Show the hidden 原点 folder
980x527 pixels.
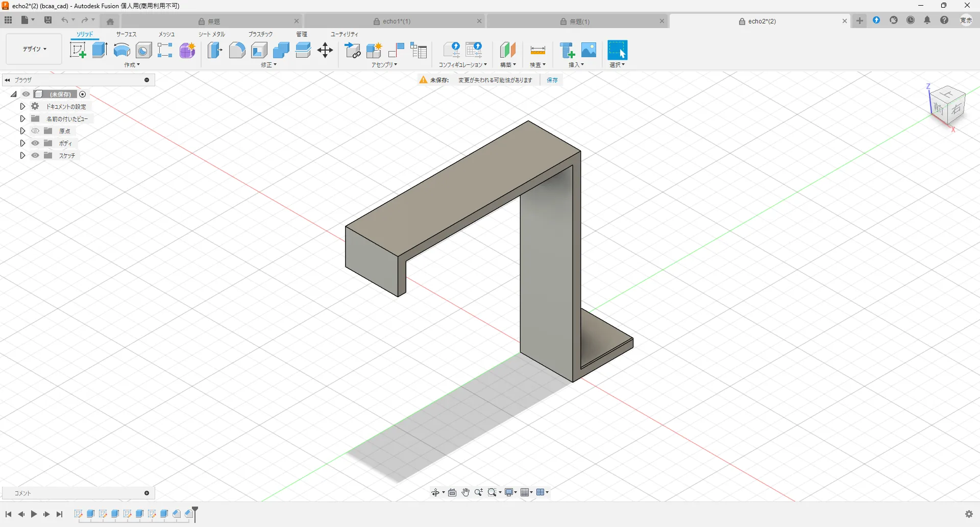click(x=35, y=131)
